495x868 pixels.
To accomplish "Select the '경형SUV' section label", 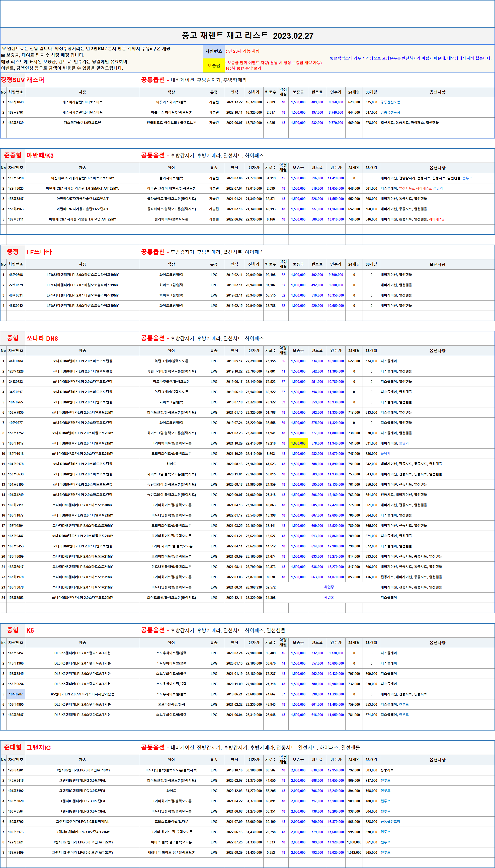I will [x=13, y=80].
